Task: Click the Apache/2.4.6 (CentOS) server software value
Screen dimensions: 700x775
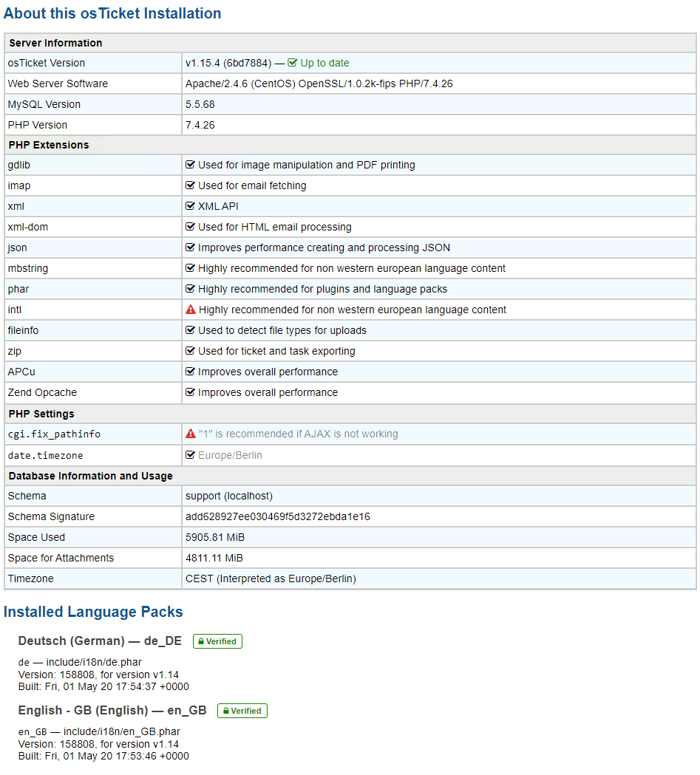Action: [x=319, y=83]
